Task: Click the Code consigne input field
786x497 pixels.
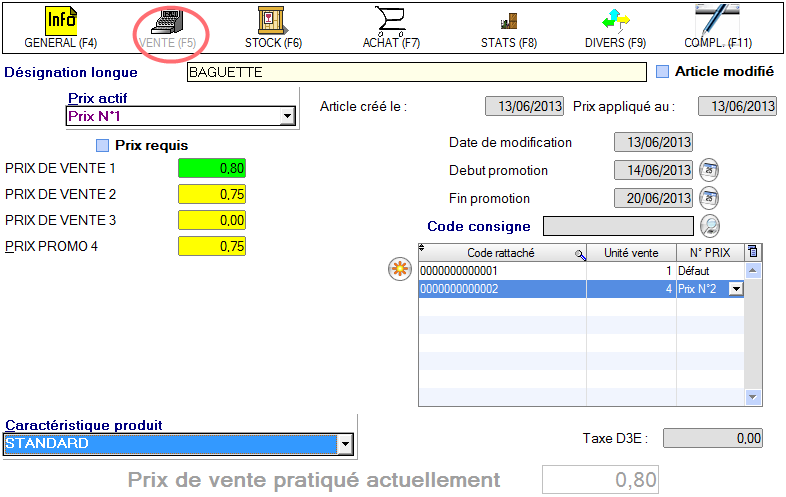Action: point(619,226)
